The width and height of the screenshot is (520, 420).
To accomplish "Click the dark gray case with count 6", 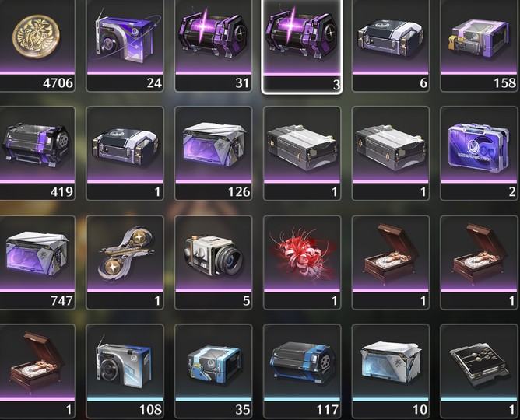I will [x=390, y=45].
